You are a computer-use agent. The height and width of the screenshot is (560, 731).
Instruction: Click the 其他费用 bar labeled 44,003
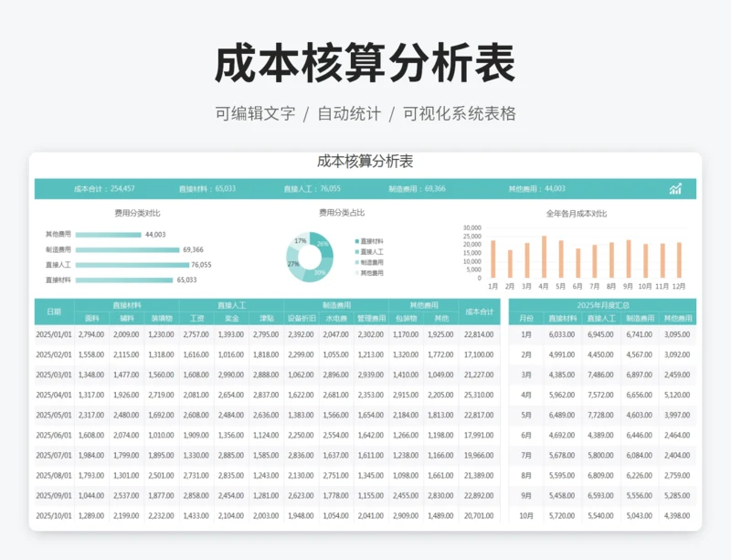pyautogui.click(x=108, y=235)
